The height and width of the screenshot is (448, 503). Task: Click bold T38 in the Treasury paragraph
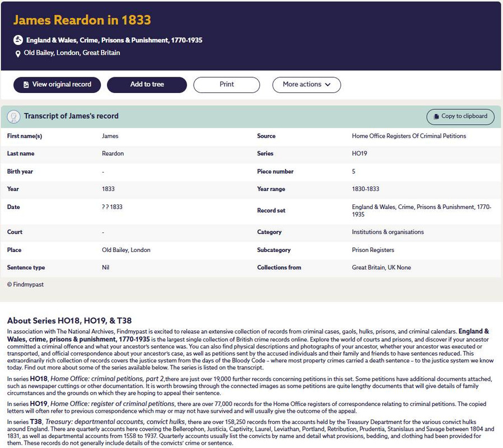pyautogui.click(x=36, y=422)
